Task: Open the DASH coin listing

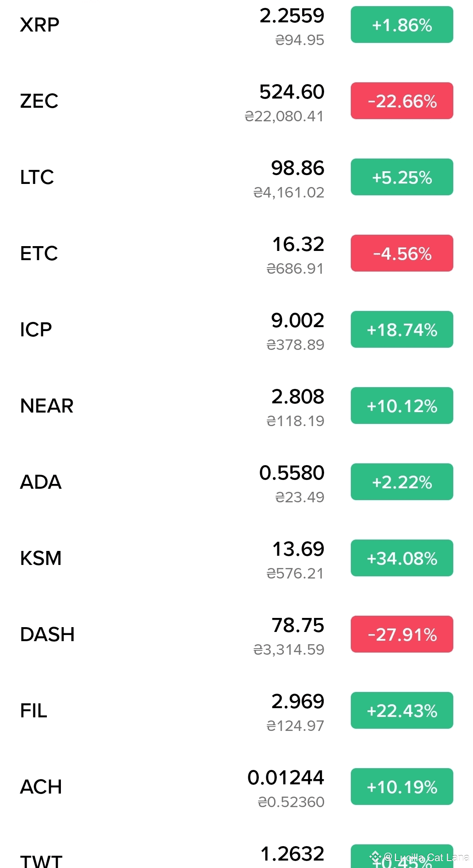Action: pos(47,635)
